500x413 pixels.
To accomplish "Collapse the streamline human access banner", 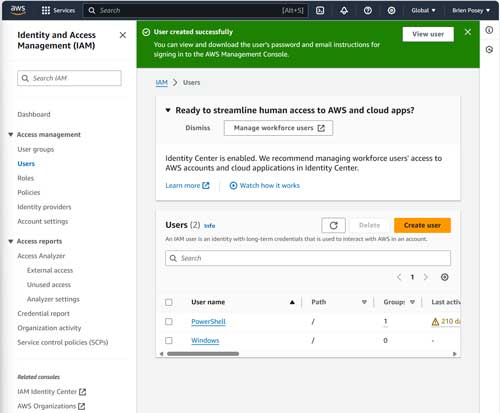I will 168,110.
